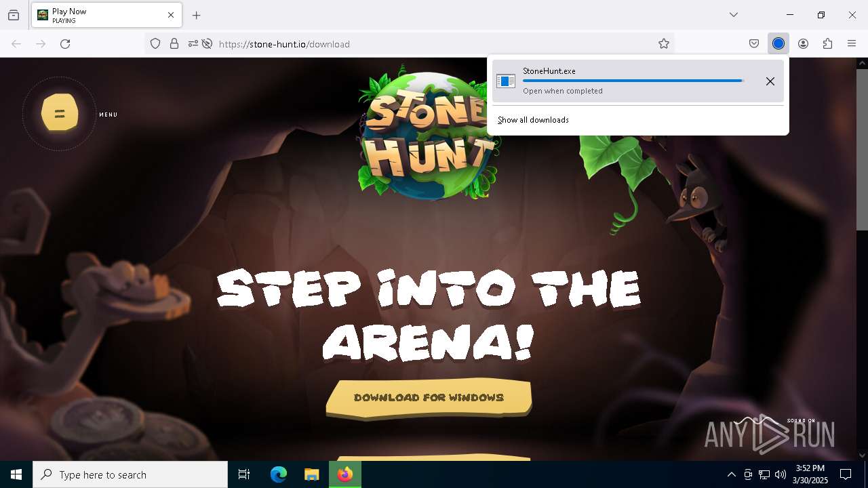Expand the list all tabs chevron
Image resolution: width=868 pixels, height=488 pixels.
tap(734, 15)
